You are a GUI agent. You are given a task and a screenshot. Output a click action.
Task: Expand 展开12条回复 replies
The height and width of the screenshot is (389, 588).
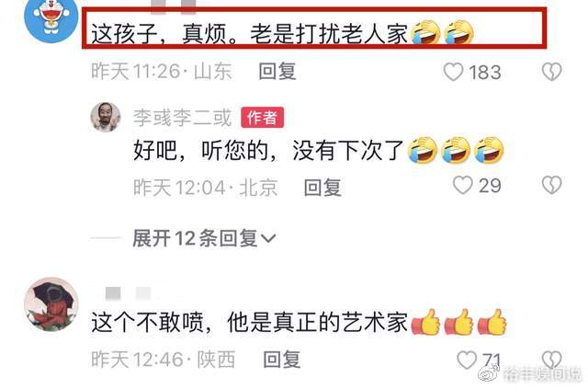pyautogui.click(x=204, y=238)
